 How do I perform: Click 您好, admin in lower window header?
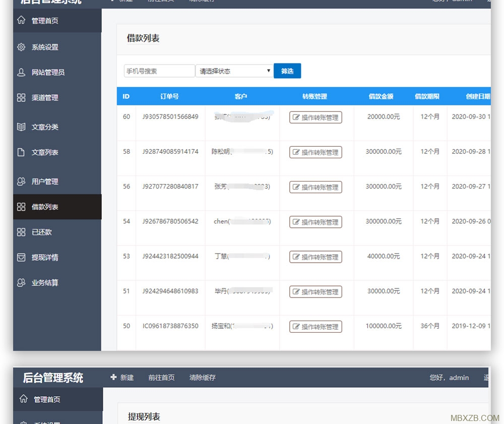click(x=450, y=378)
